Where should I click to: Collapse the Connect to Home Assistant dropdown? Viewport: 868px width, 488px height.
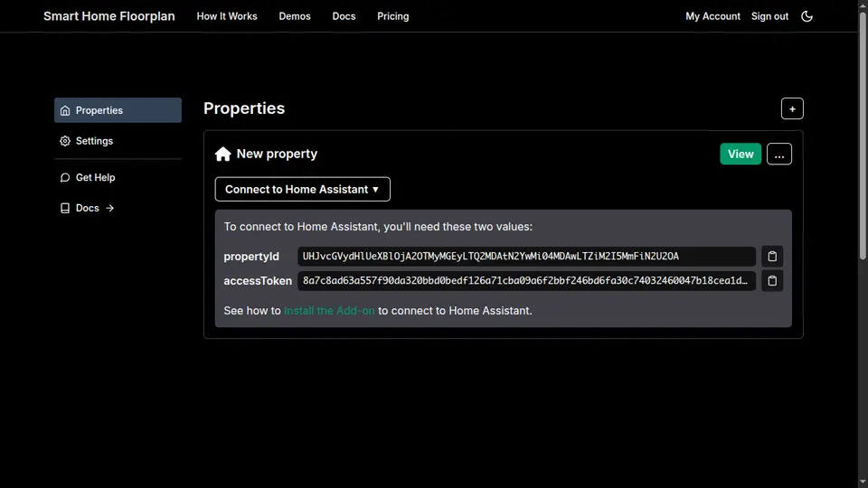(x=302, y=189)
